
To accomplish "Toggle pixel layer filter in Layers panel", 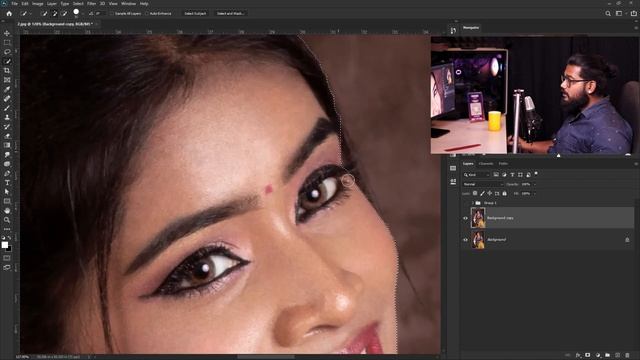I will (496, 175).
